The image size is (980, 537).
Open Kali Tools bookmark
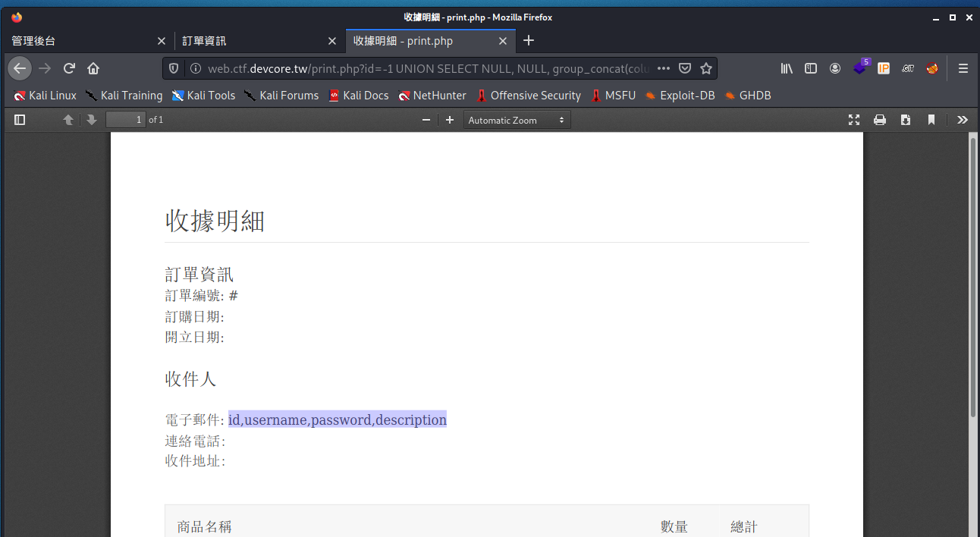pyautogui.click(x=203, y=96)
